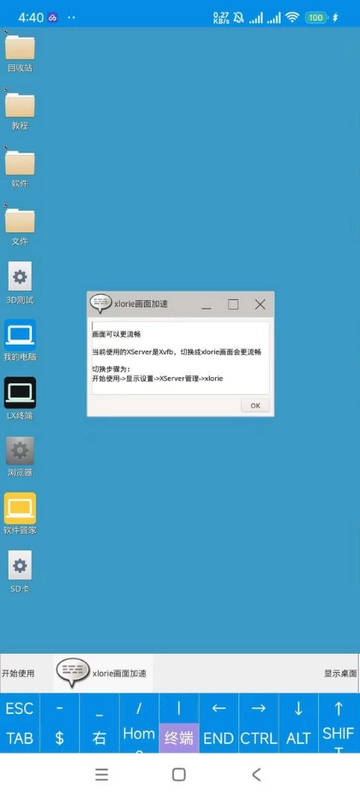
Task: Tap the Android recent apps menu icon
Action: pyautogui.click(x=102, y=774)
